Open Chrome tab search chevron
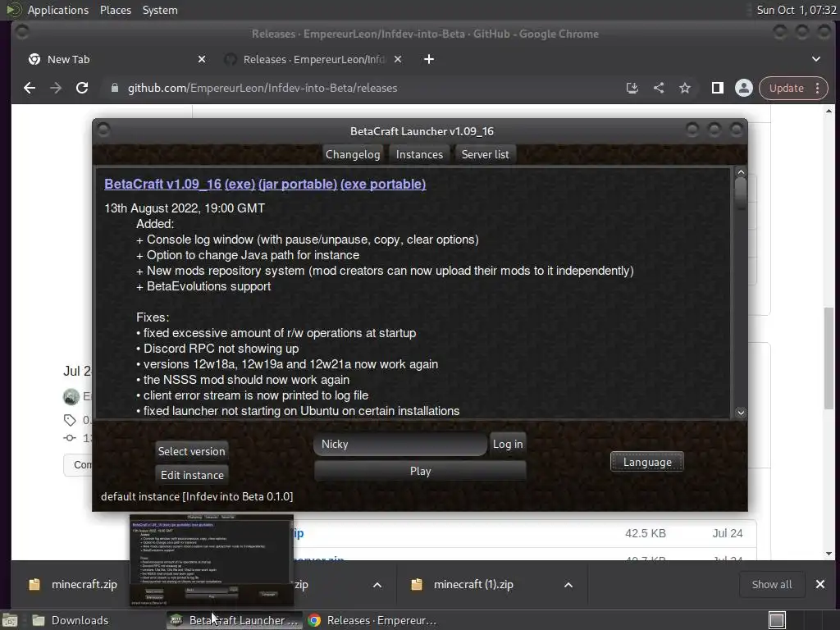This screenshot has width=840, height=630. [x=816, y=59]
